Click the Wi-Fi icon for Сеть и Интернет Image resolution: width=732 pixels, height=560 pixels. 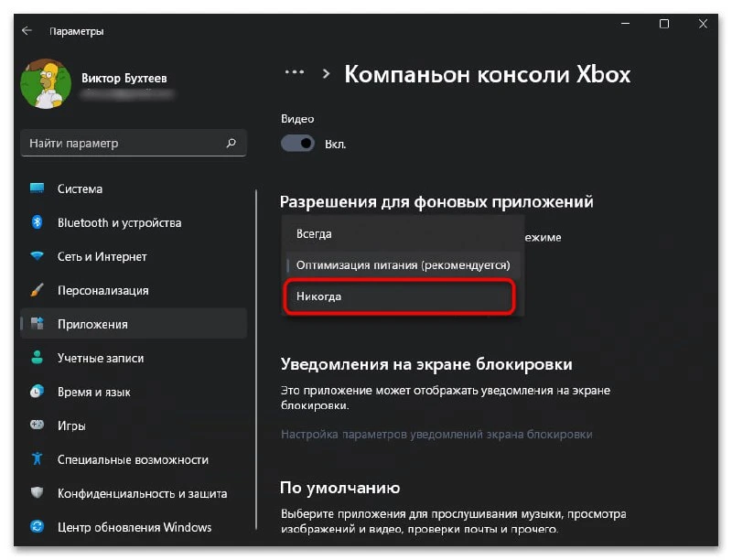point(37,256)
